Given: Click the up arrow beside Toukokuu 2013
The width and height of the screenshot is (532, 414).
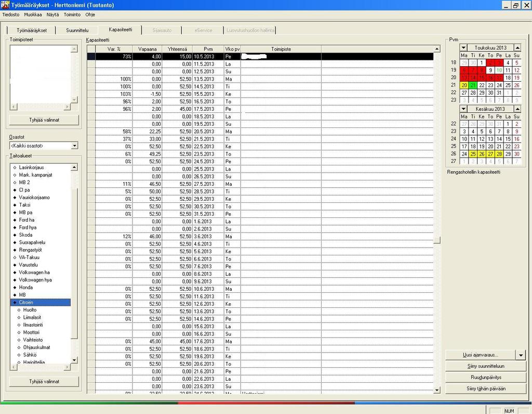Looking at the screenshot, I should 517,47.
